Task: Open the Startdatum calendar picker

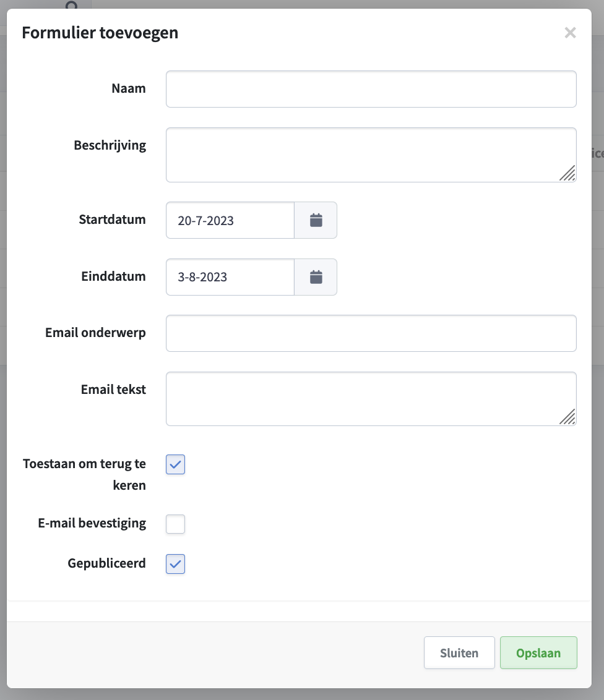Action: click(x=316, y=220)
